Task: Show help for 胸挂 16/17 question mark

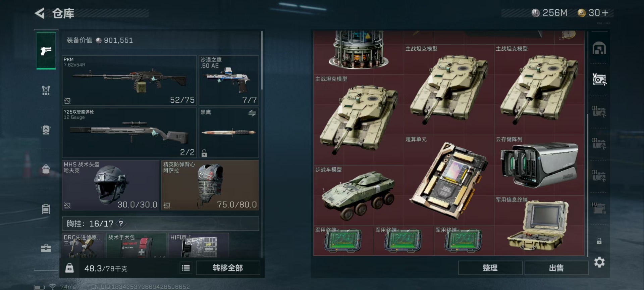Action: (121, 224)
